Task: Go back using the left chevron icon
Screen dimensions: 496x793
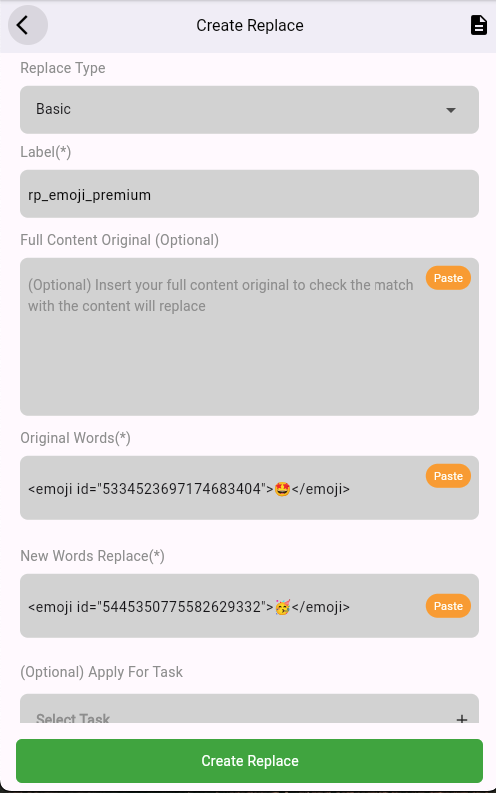Action: (28, 25)
